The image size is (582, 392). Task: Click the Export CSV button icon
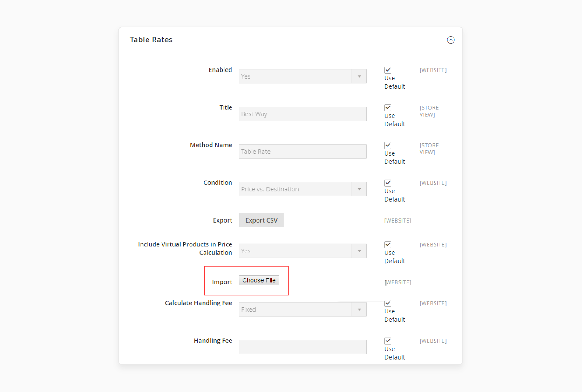(x=261, y=220)
